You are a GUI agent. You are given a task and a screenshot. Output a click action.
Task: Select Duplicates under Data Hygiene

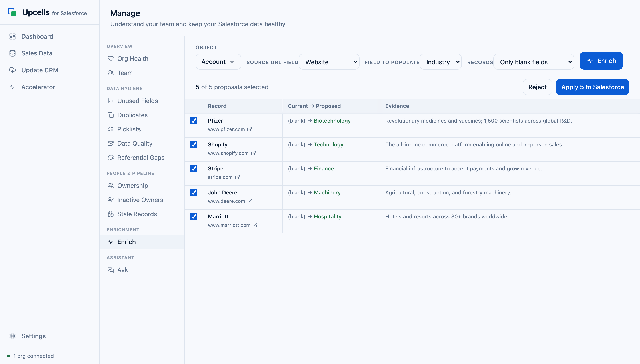click(142, 115)
